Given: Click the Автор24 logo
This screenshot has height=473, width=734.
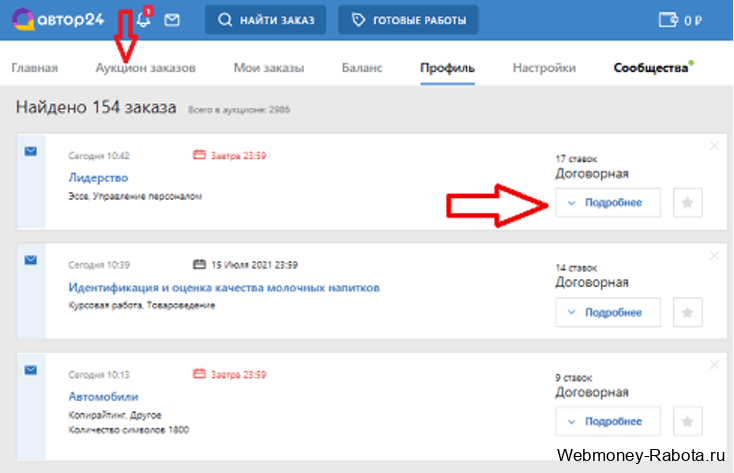Looking at the screenshot, I should pyautogui.click(x=58, y=20).
